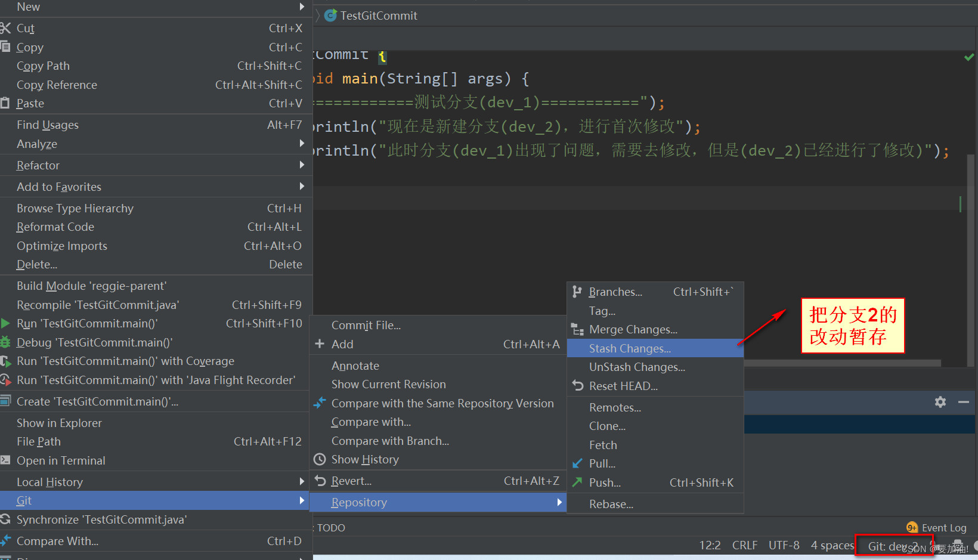Click the Compare with Same Repository Version icon
The image size is (978, 560).
pyautogui.click(x=320, y=403)
